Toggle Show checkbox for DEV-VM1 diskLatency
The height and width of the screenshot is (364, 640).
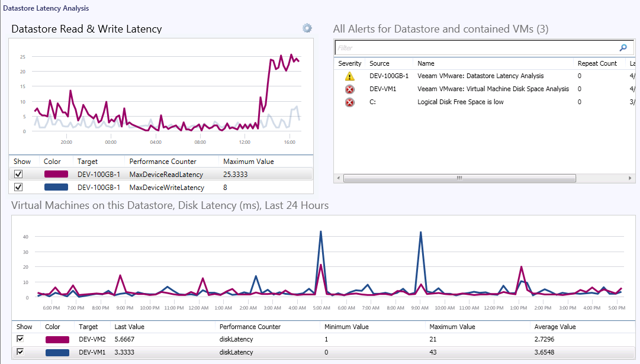(21, 352)
